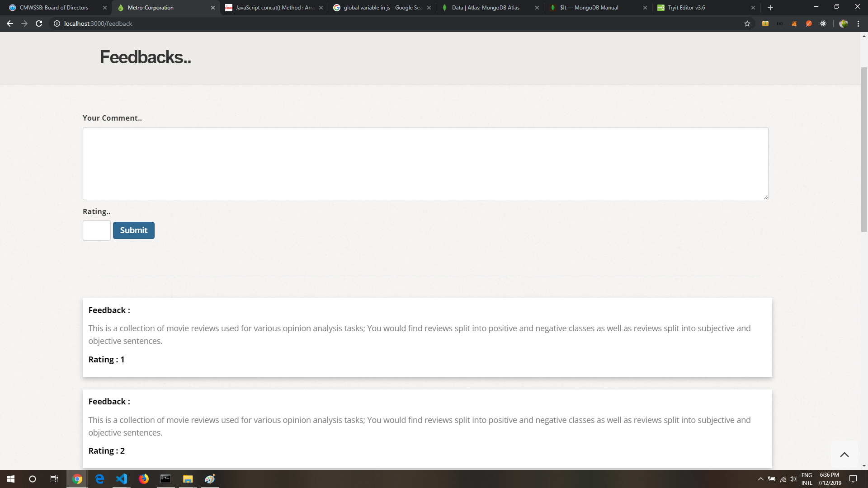Screen dimensions: 868x488
Task: Open the terminal window from taskbar
Action: [x=166, y=479]
